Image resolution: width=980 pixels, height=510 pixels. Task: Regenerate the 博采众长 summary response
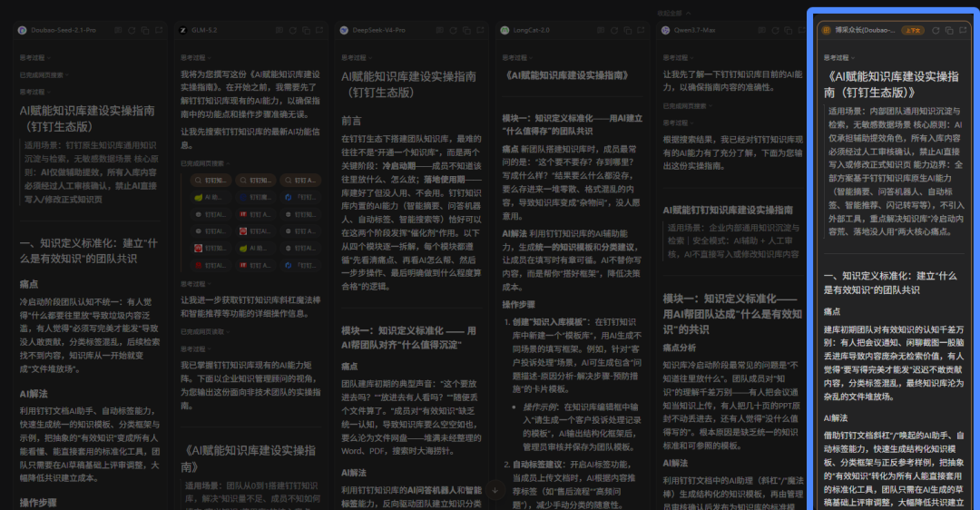click(x=936, y=30)
